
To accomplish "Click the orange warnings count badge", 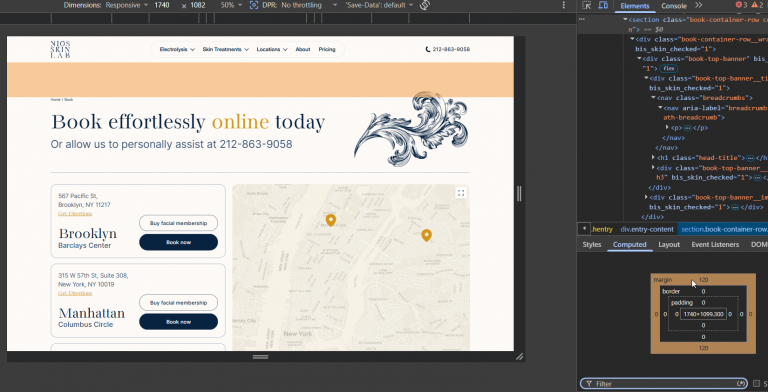I will pyautogui.click(x=757, y=5).
